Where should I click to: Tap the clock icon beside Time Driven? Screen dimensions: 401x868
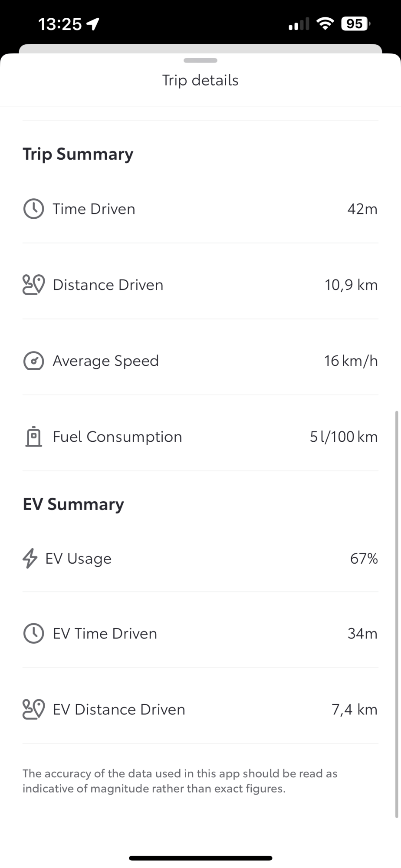(x=33, y=209)
